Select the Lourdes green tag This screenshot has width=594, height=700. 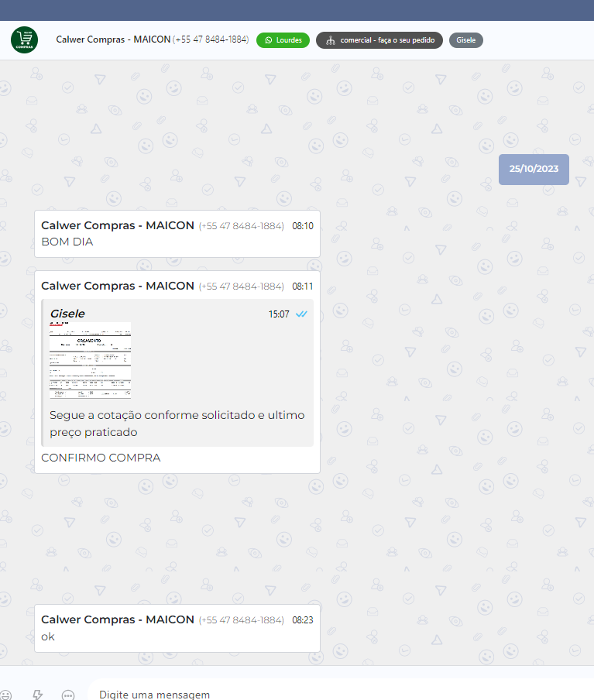coord(283,40)
